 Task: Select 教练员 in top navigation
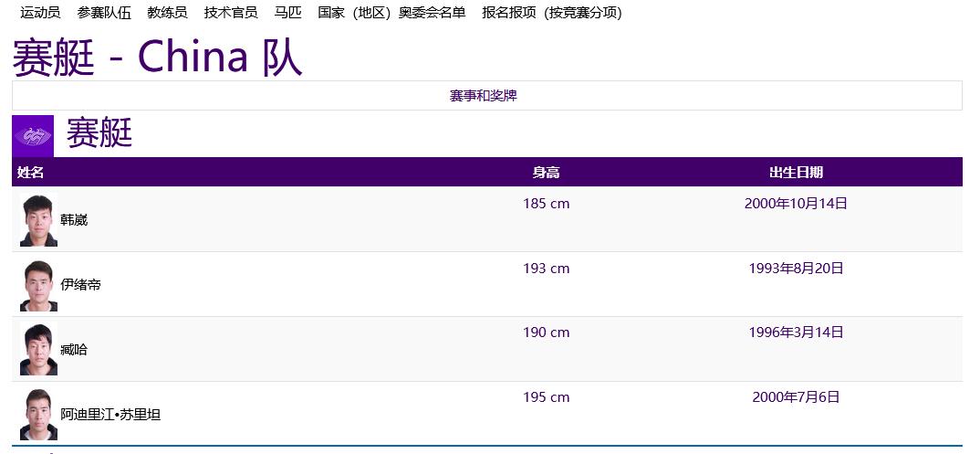pyautogui.click(x=167, y=13)
